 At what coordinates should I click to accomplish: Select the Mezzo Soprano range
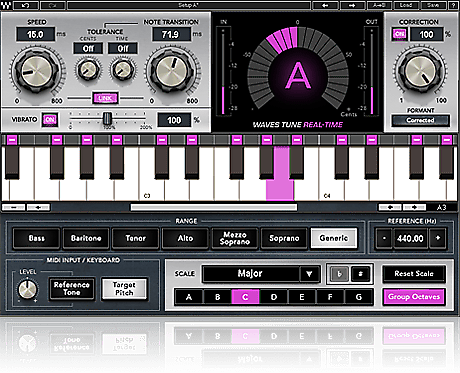235,238
